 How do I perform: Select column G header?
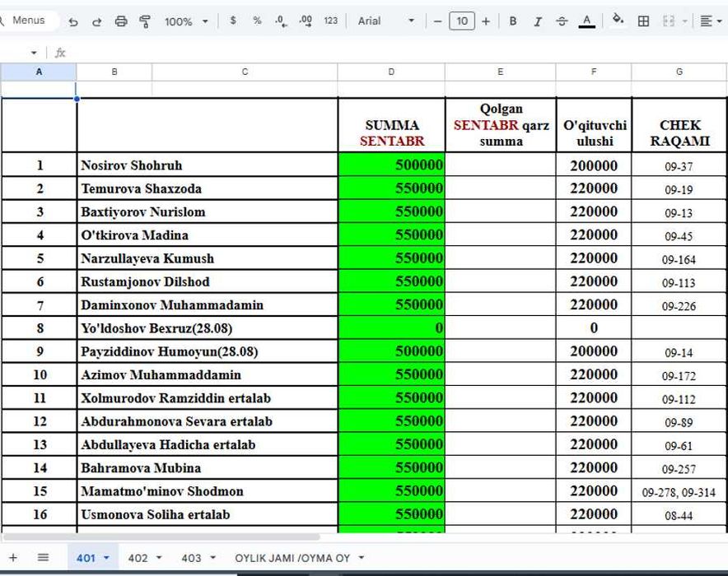click(x=679, y=72)
